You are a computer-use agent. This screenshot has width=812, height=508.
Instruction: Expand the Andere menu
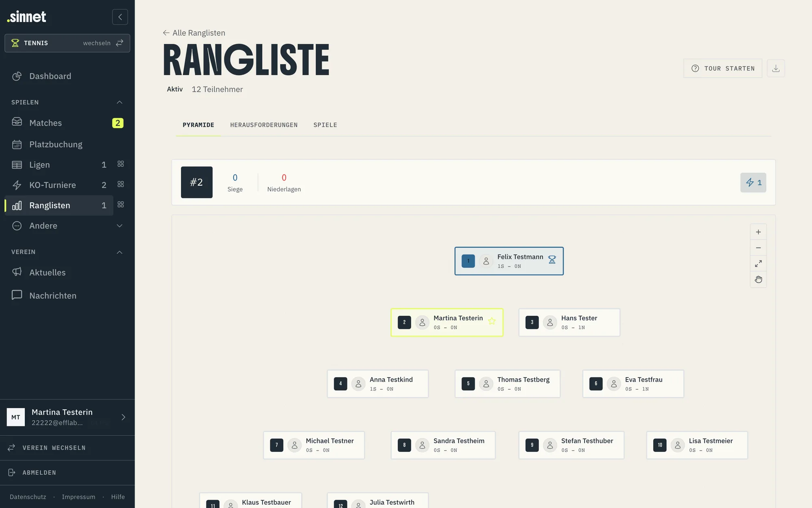tap(67, 226)
